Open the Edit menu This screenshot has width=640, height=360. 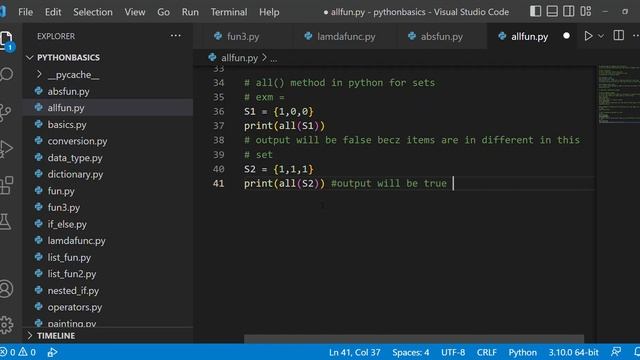53,12
